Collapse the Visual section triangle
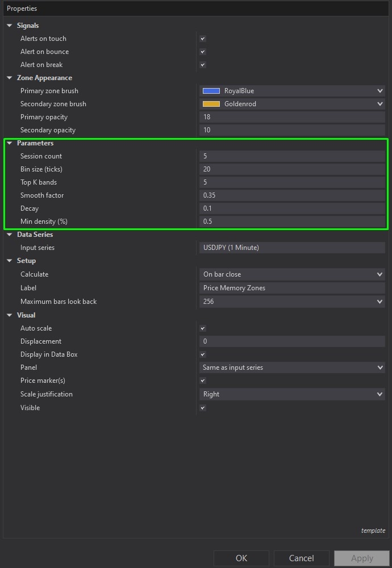The width and height of the screenshot is (392, 568). pyautogui.click(x=10, y=315)
